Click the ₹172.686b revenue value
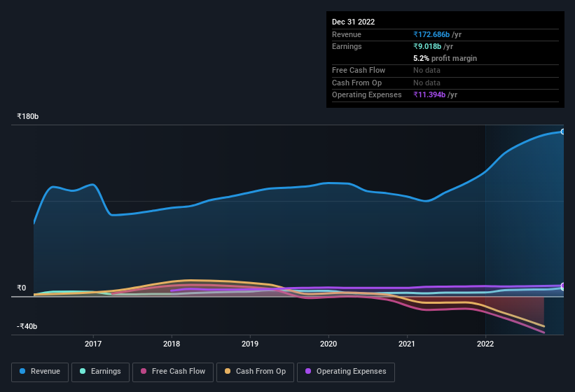Viewport: 575px width, 392px height. tap(431, 34)
